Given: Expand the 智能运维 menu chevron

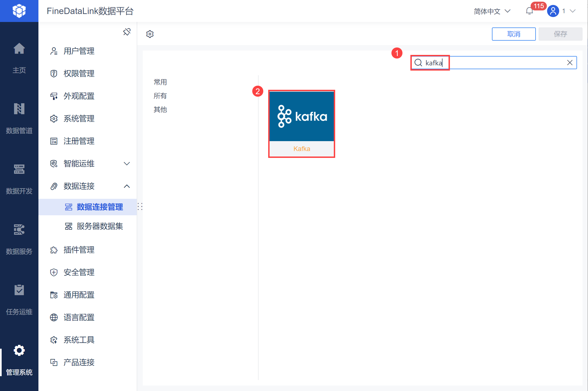Looking at the screenshot, I should [127, 164].
